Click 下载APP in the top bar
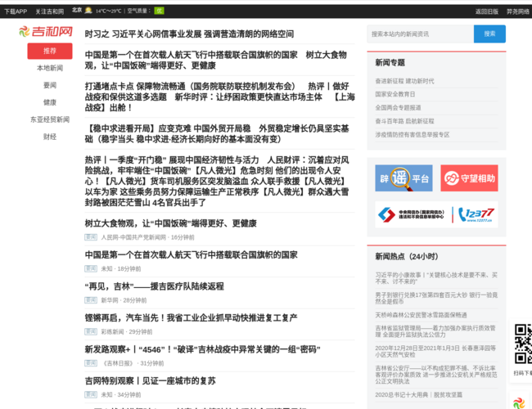Image resolution: width=532 pixels, height=409 pixels. click(x=16, y=11)
